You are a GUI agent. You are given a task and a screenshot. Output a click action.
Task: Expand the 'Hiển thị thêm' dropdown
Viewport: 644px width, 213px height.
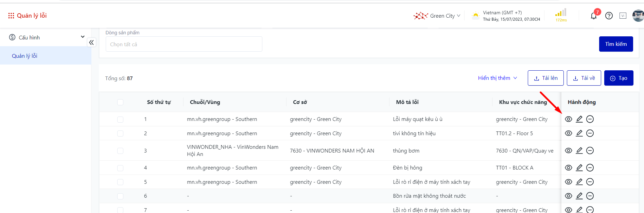coord(497,78)
